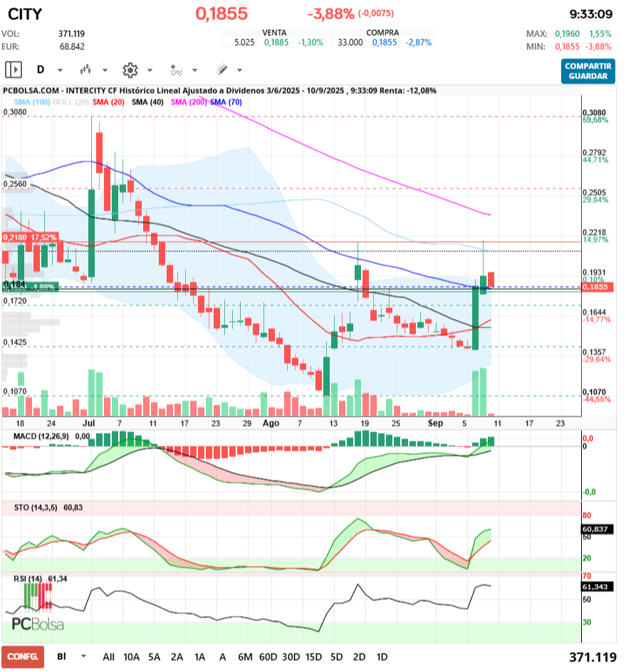Viewport: 626px width, 672px height.
Task: Open the dropdown arrow next to candlestick icon
Action: pos(105,70)
